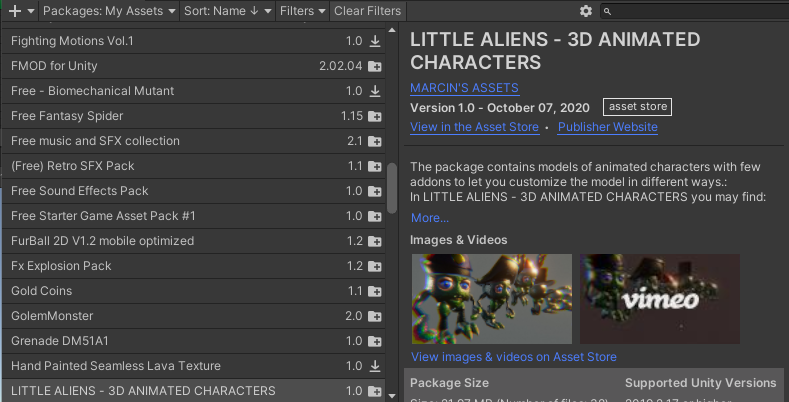Download Fighting Motions Vol.1 via its download icon
This screenshot has height=402, width=789.
374,41
